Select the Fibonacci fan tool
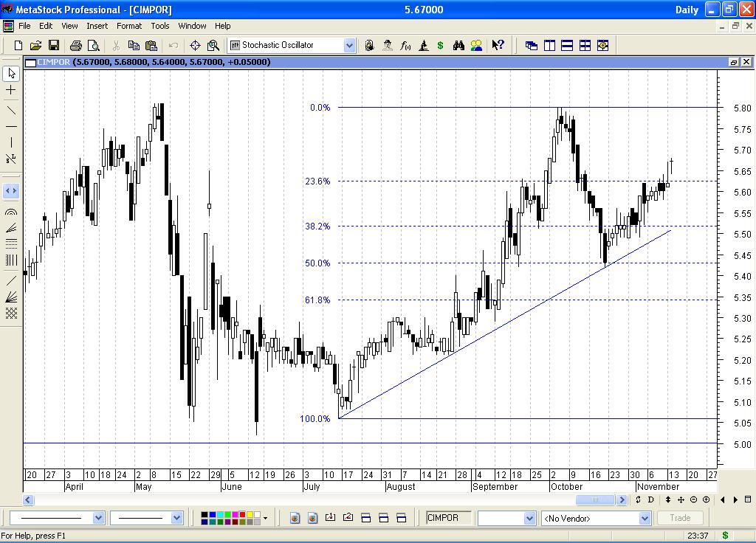 [11, 227]
